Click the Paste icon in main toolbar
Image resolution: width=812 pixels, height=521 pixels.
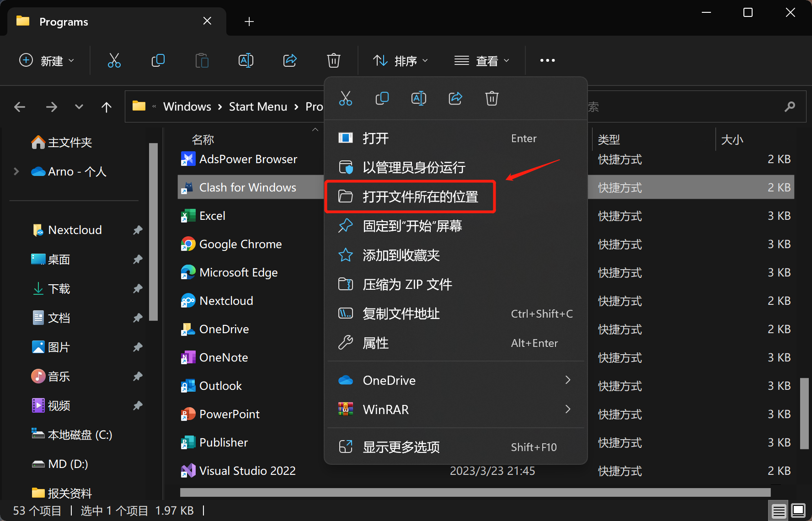pos(202,60)
